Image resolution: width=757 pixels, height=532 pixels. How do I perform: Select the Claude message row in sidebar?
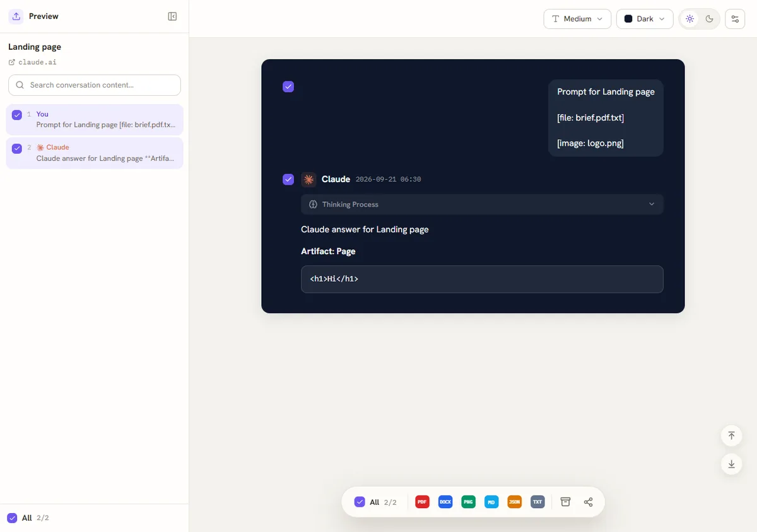pyautogui.click(x=95, y=153)
